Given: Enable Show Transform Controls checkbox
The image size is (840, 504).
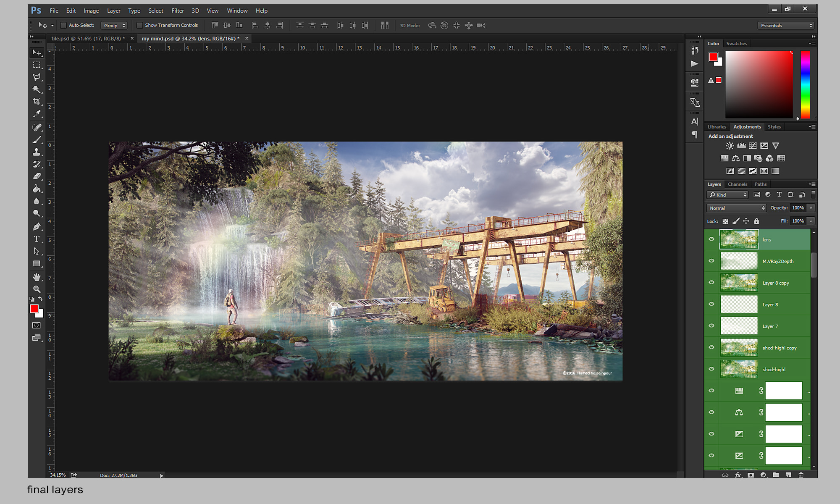Looking at the screenshot, I should 139,25.
